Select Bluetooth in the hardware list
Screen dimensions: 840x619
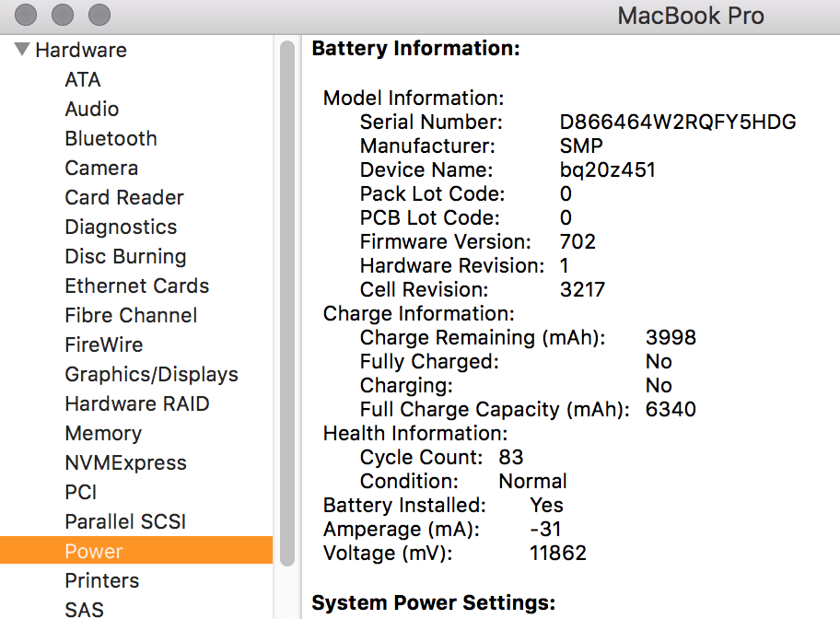(111, 139)
